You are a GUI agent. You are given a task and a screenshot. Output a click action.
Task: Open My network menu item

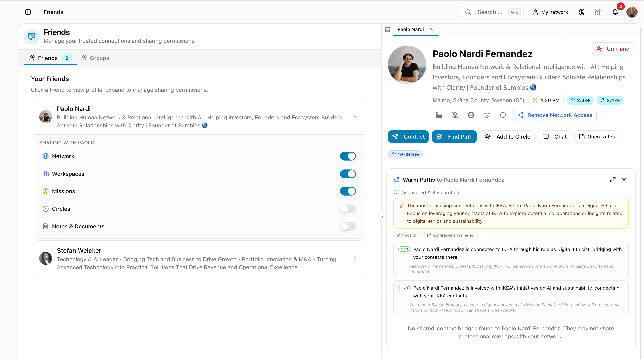(550, 12)
